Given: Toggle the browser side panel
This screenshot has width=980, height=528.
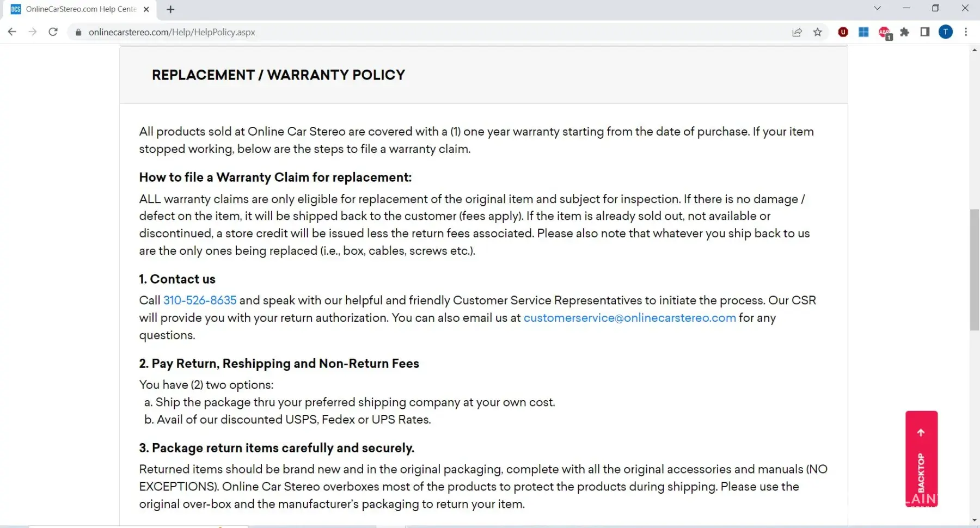Looking at the screenshot, I should pyautogui.click(x=924, y=32).
